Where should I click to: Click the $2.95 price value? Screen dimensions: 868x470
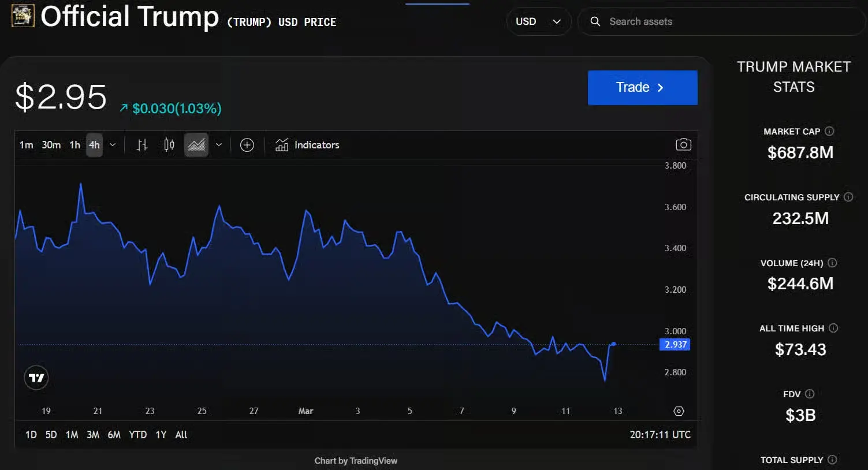point(61,96)
